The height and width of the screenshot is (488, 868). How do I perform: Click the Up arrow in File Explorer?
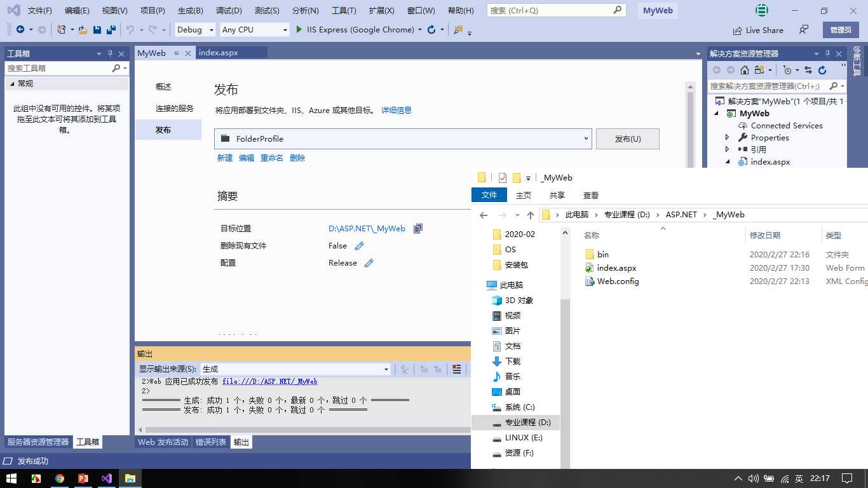pos(531,215)
